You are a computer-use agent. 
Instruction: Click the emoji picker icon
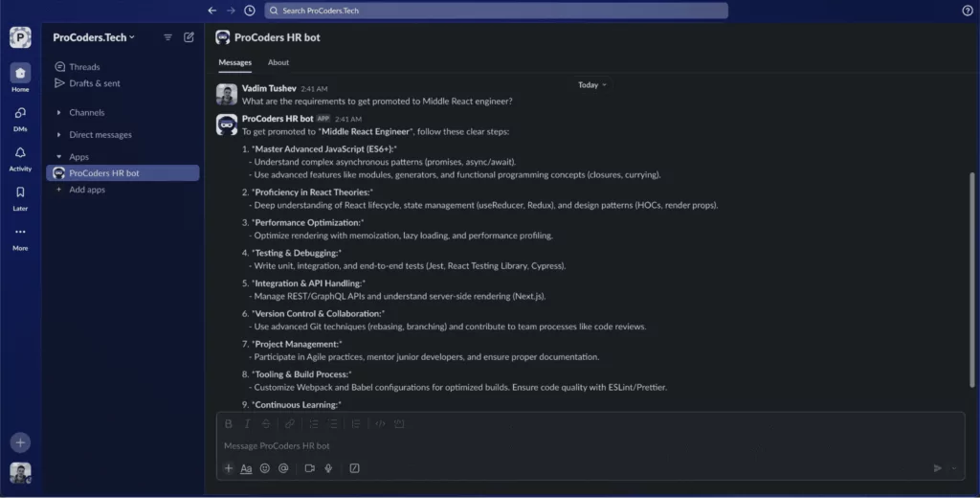click(x=265, y=468)
